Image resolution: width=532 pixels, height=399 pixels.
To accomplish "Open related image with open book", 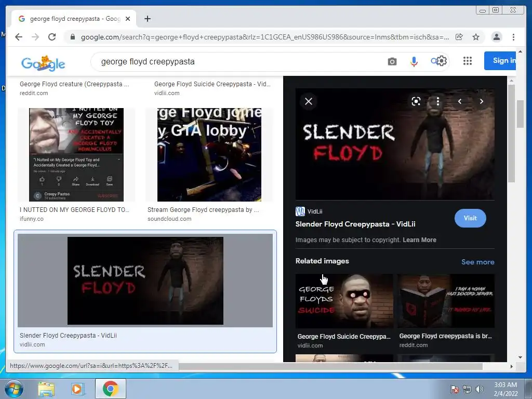I will coord(446,301).
